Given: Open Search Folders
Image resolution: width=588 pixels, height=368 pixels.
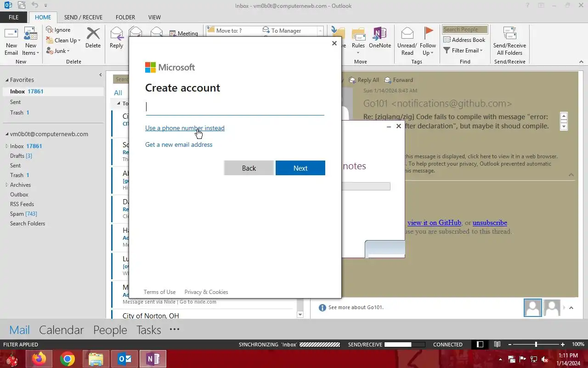Looking at the screenshot, I should pos(28,224).
